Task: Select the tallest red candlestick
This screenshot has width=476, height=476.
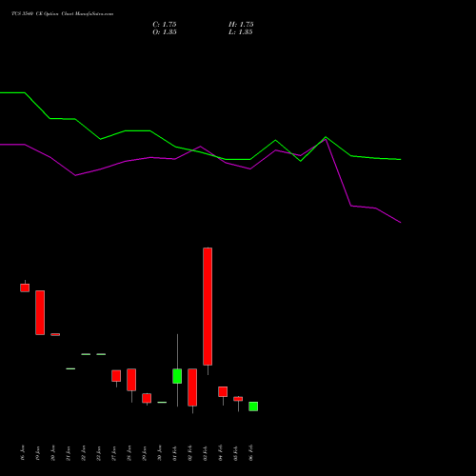Action: click(x=208, y=307)
